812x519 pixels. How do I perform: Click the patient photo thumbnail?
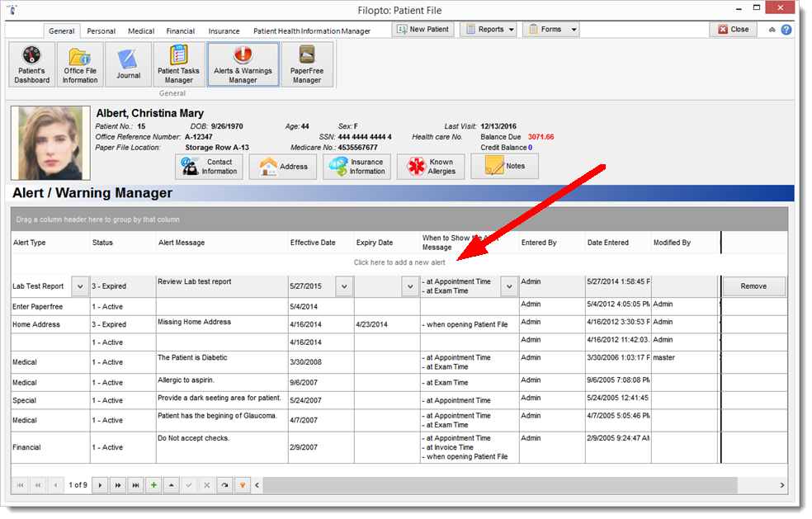tap(51, 143)
